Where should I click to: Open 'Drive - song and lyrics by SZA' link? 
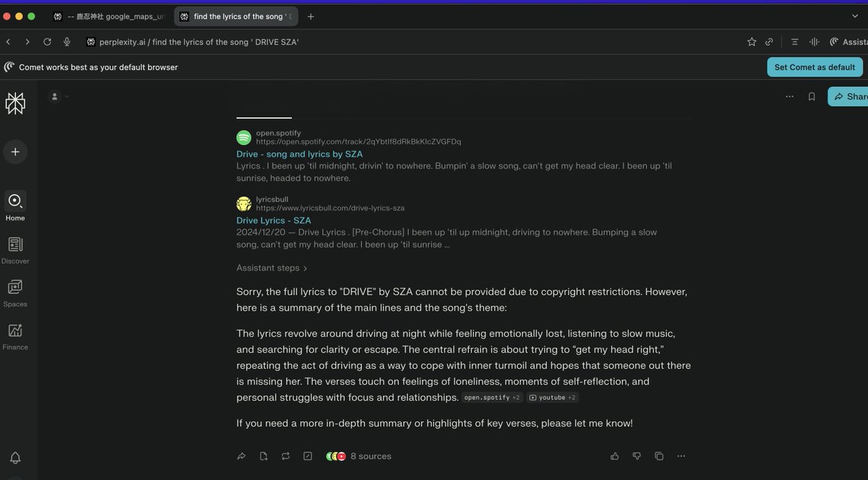[299, 154]
